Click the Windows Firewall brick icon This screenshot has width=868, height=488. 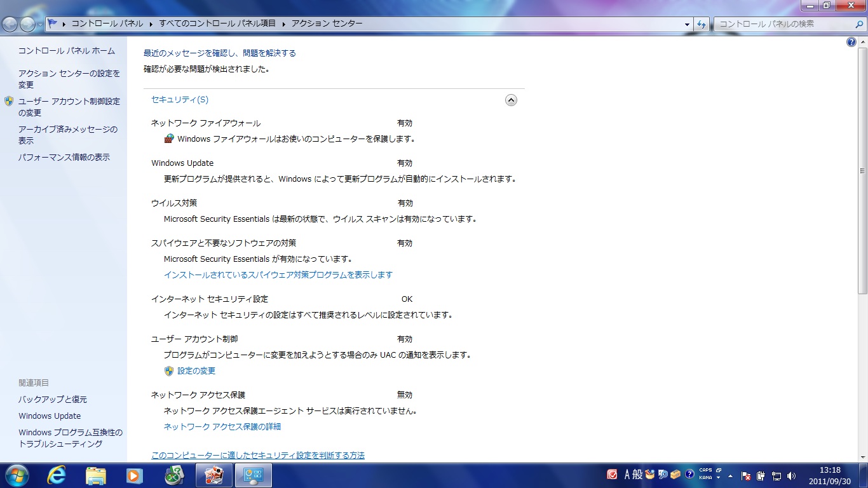(169, 139)
